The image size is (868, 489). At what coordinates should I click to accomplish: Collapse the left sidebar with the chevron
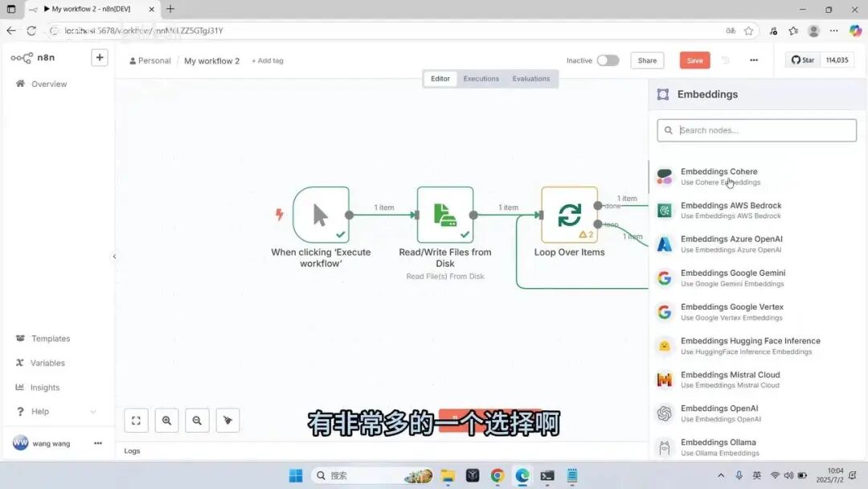tap(115, 257)
